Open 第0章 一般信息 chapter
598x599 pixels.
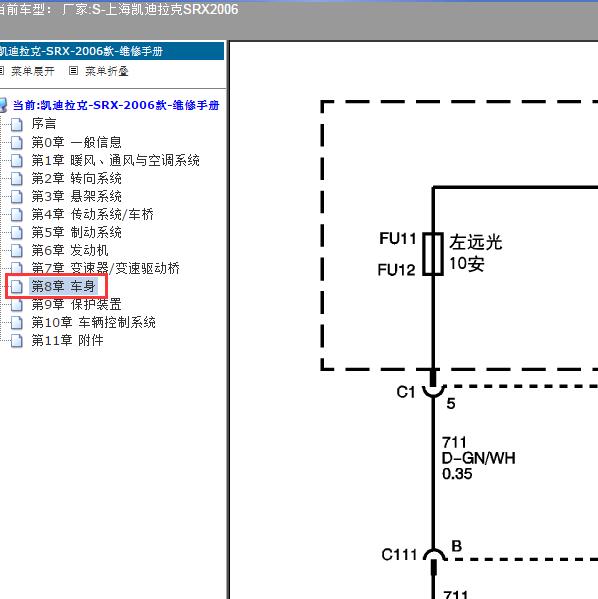pyautogui.click(x=76, y=142)
